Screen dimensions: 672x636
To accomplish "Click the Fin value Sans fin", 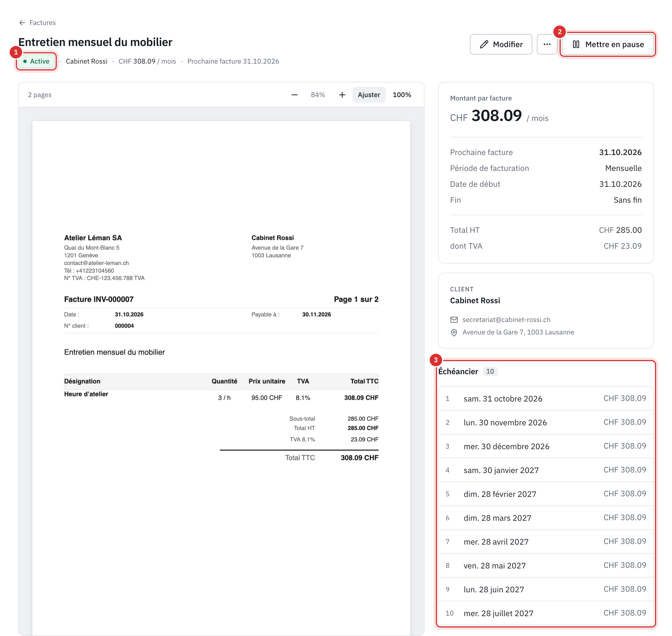I will tap(628, 200).
